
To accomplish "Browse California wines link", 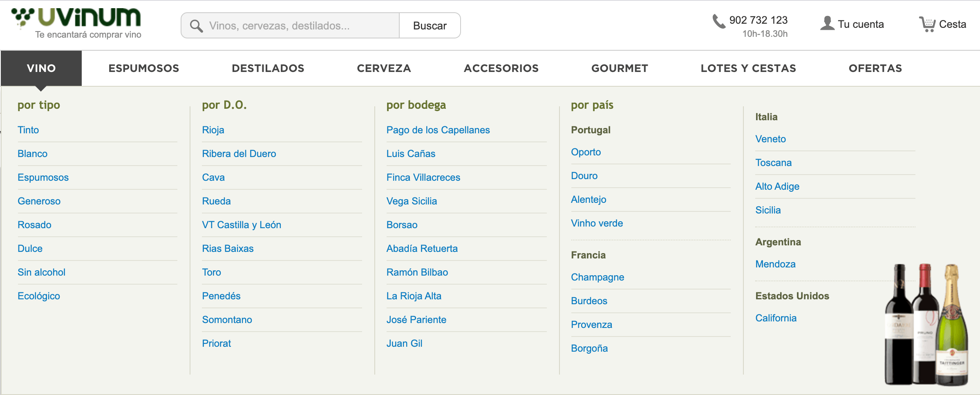I will 776,318.
